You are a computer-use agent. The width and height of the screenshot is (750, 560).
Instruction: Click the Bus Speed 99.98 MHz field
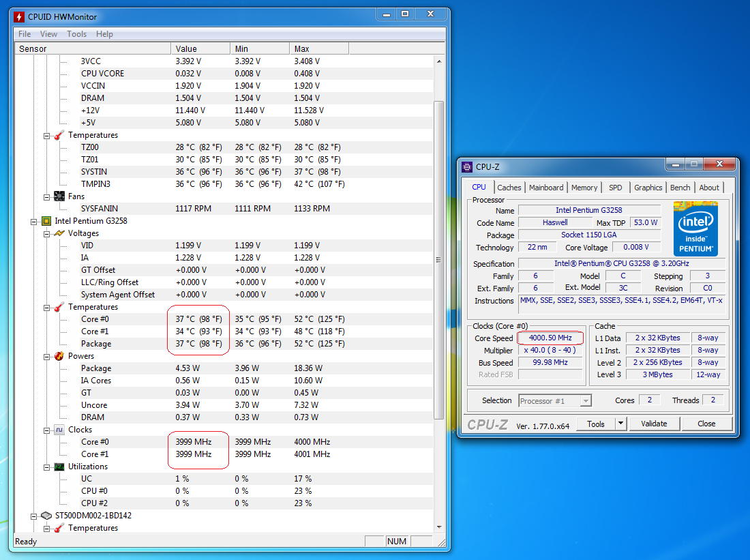pos(550,363)
